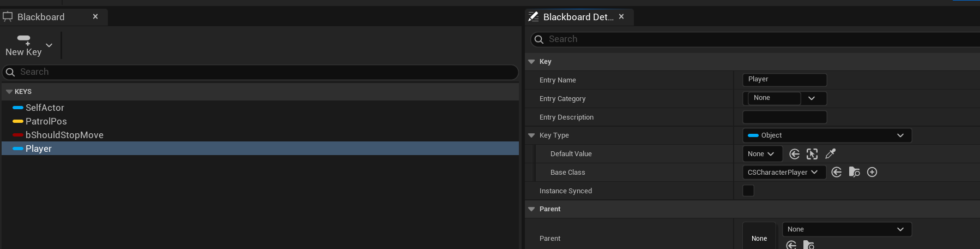Focus the Blackboard keys search field
Viewport: 980px width, 249px height.
coord(260,72)
